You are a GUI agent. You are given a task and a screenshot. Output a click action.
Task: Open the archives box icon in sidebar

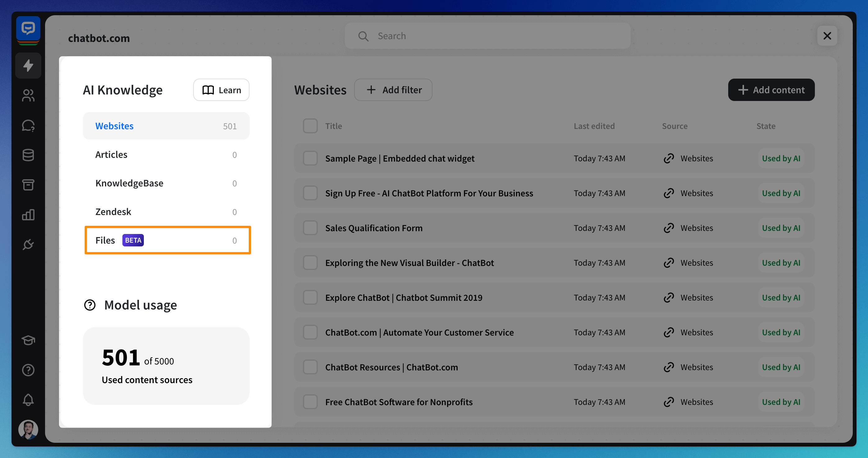[x=28, y=185]
